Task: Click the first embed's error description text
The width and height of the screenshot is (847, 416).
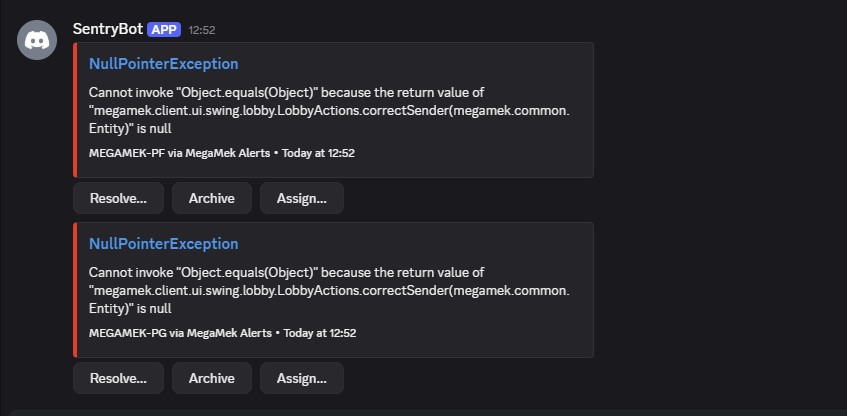Action: click(x=329, y=111)
